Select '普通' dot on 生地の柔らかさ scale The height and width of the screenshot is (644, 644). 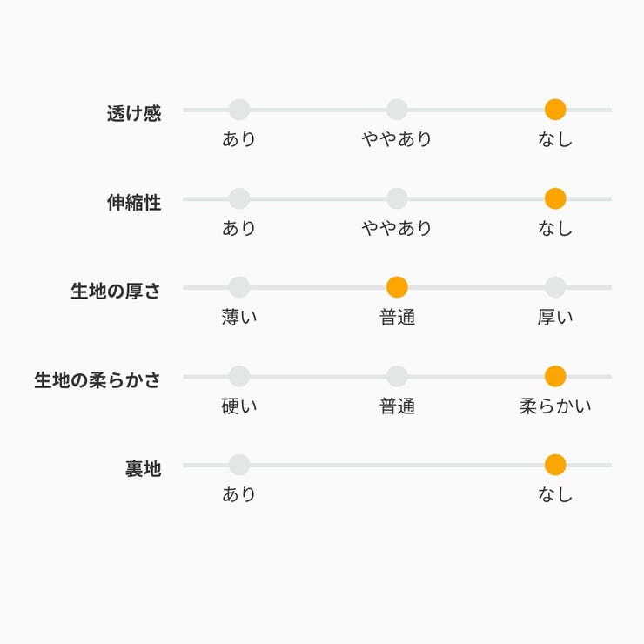pyautogui.click(x=397, y=376)
